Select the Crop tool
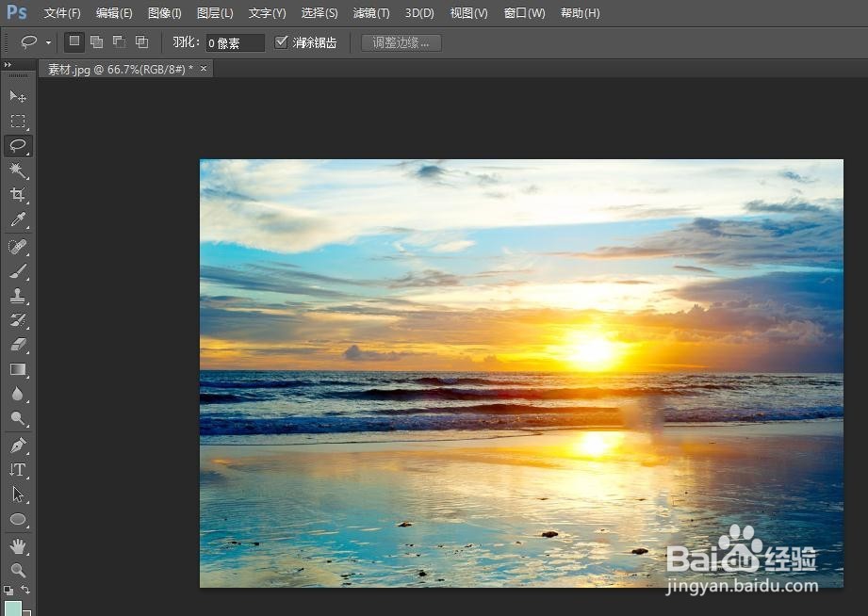This screenshot has height=616, width=868. point(18,194)
